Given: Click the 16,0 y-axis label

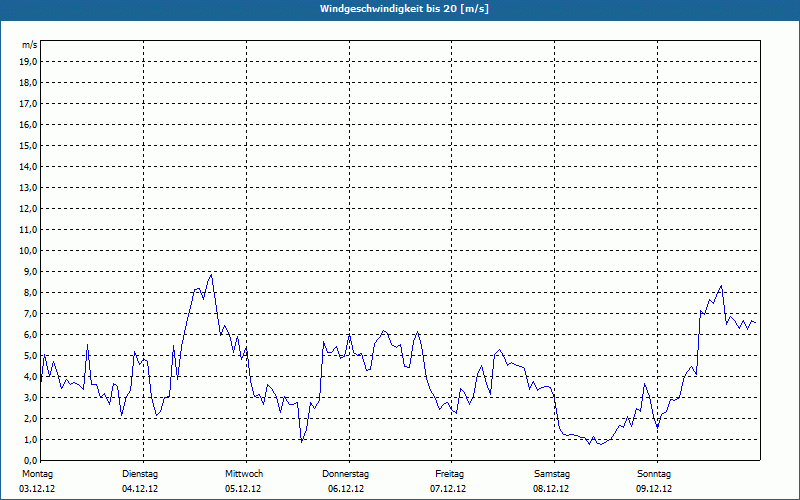Looking at the screenshot, I should pos(28,124).
